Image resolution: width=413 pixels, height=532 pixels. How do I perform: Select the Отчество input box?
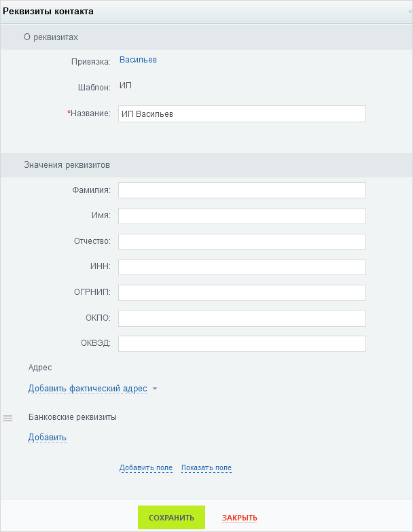[242, 242]
